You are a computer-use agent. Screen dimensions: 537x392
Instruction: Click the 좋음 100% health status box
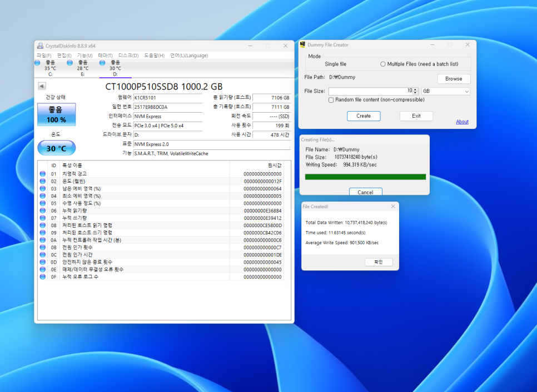coord(56,114)
